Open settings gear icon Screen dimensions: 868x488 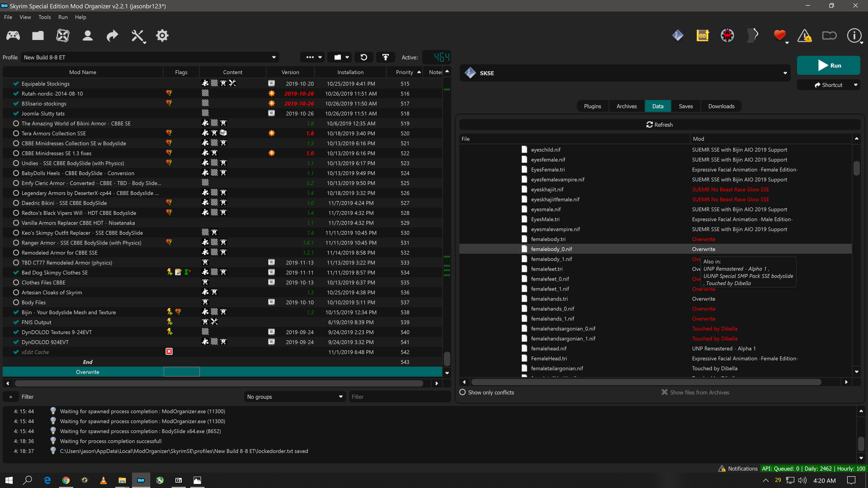click(162, 36)
